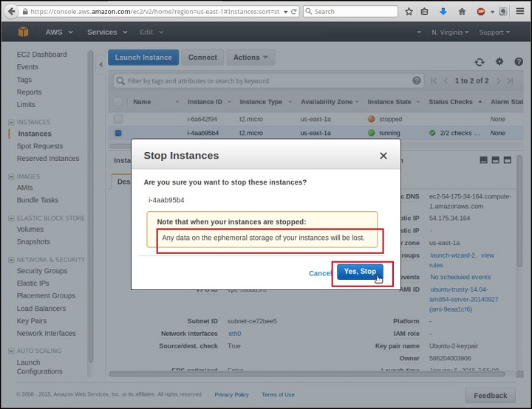Click the filter help question icon
The width and height of the screenshot is (532, 409).
pyautogui.click(x=417, y=80)
